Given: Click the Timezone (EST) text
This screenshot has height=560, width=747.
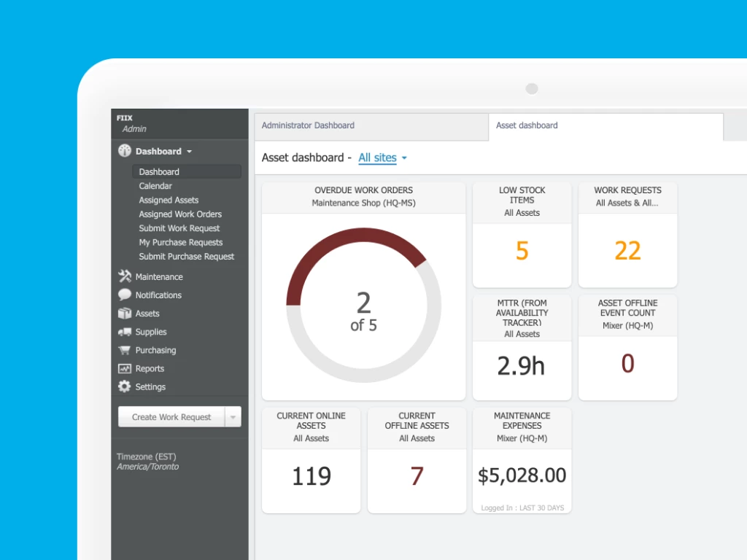Looking at the screenshot, I should click(146, 456).
